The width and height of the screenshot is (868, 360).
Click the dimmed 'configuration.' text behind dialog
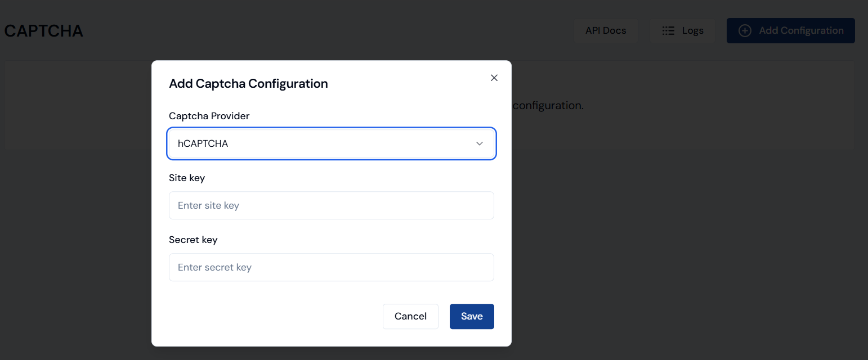[x=548, y=105]
